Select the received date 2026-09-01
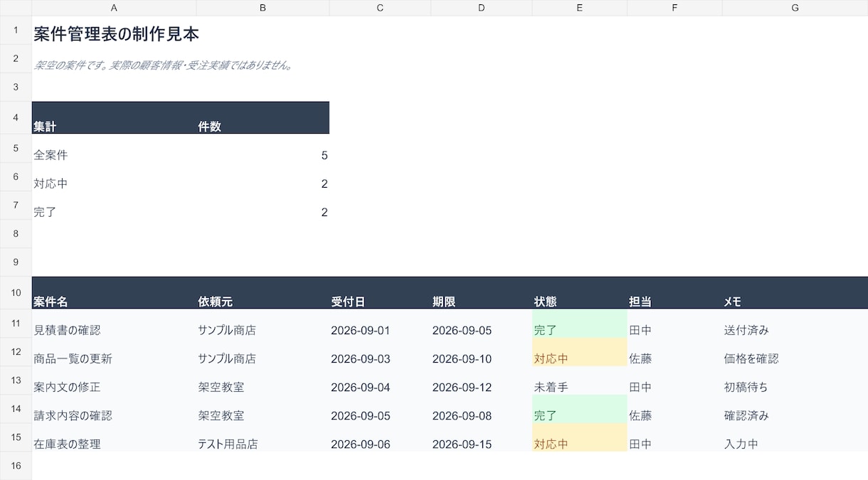This screenshot has height=480, width=868. (380, 324)
